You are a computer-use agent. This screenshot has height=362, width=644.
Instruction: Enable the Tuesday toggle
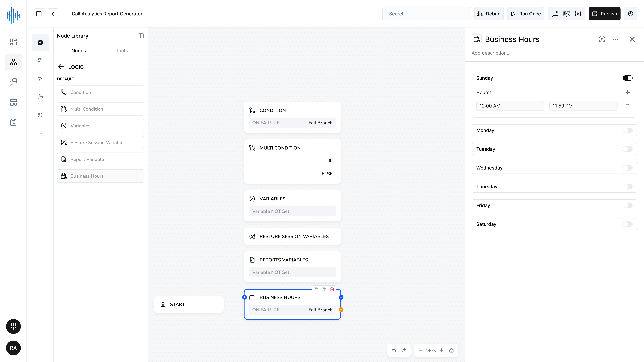[x=627, y=149]
